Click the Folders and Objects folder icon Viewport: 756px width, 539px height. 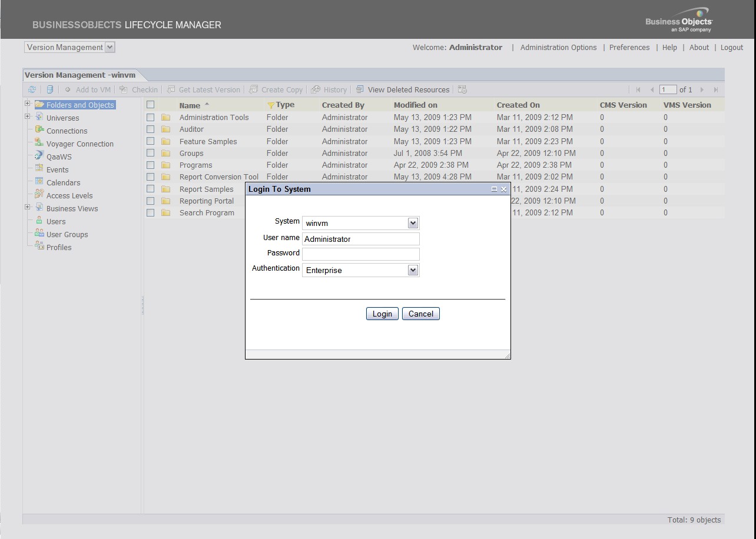click(x=39, y=104)
